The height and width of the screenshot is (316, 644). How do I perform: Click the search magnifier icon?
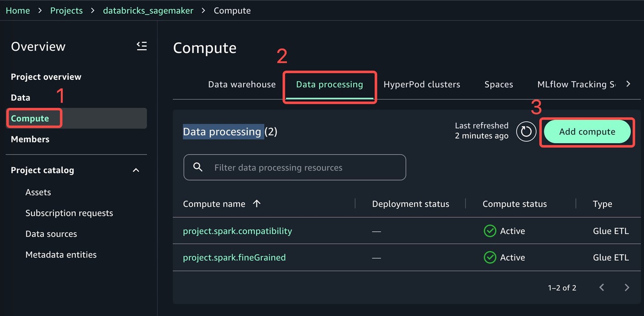tap(198, 167)
